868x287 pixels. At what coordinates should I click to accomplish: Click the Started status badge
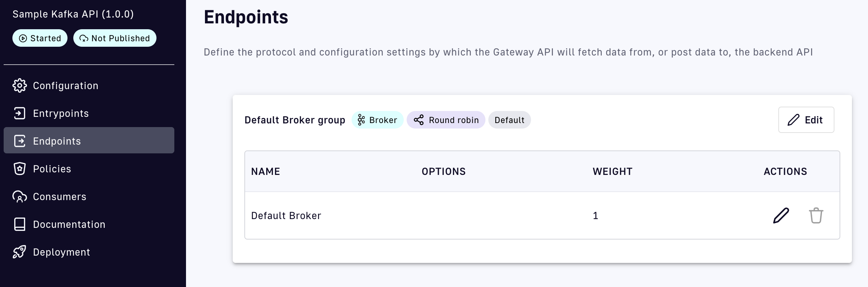pyautogui.click(x=40, y=38)
